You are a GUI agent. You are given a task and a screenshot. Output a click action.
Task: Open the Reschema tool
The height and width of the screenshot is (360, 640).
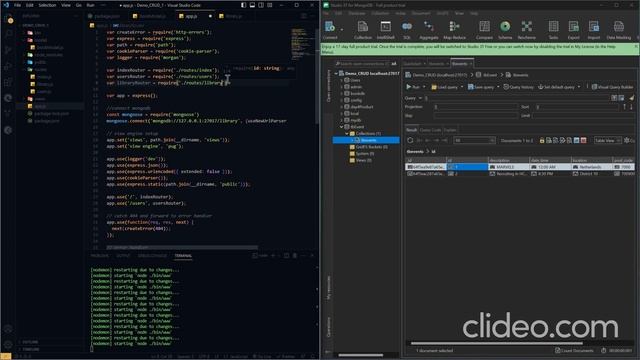tap(527, 27)
